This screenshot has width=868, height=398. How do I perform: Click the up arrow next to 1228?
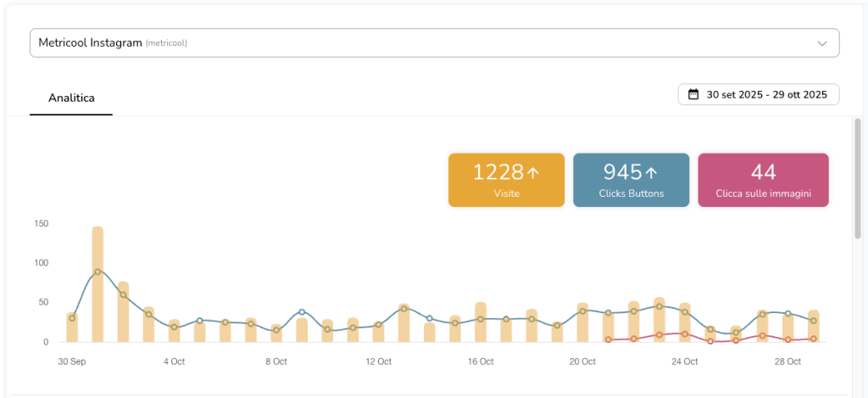click(533, 173)
